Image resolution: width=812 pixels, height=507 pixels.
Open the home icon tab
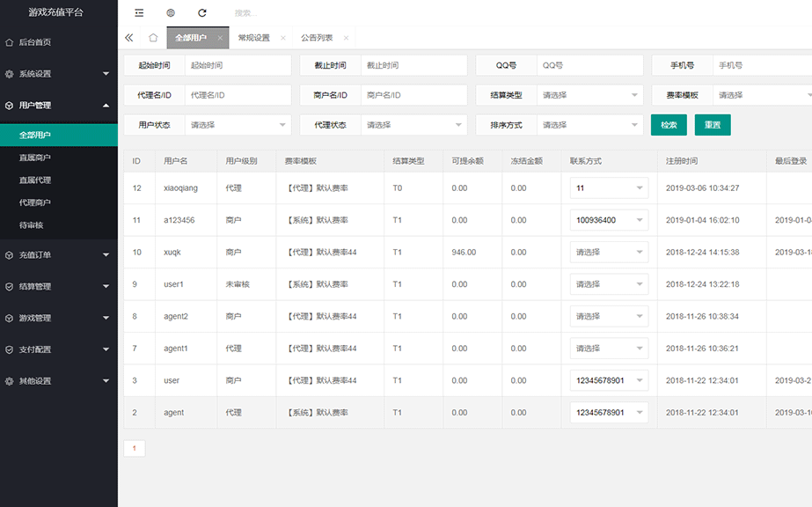coord(153,38)
